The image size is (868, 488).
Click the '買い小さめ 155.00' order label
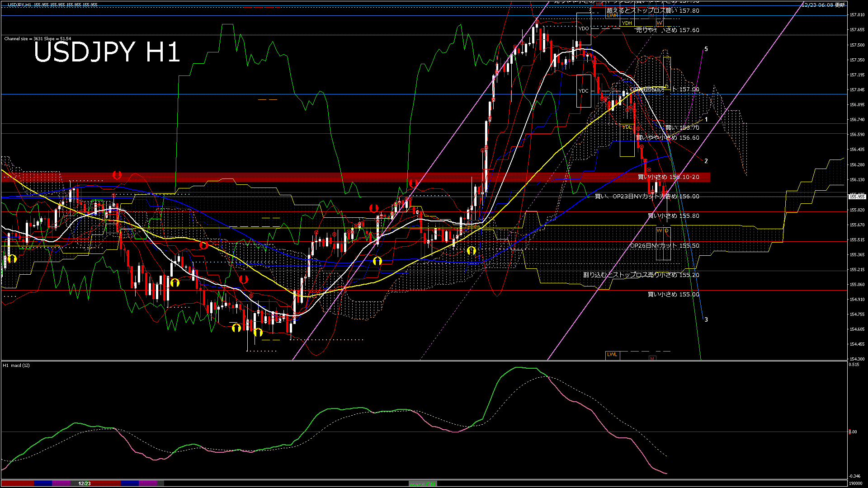tap(673, 295)
